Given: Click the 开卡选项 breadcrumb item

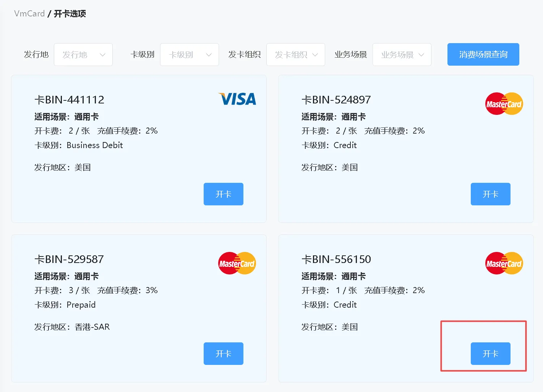Looking at the screenshot, I should (x=70, y=14).
